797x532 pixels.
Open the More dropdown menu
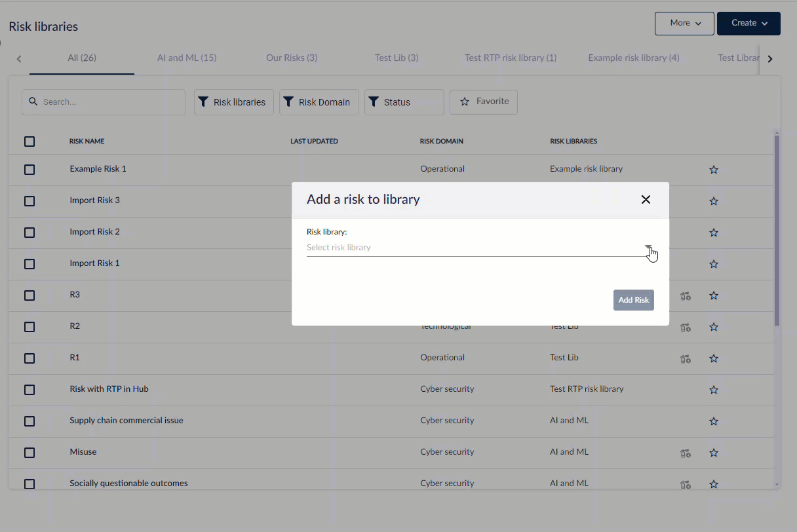(684, 23)
